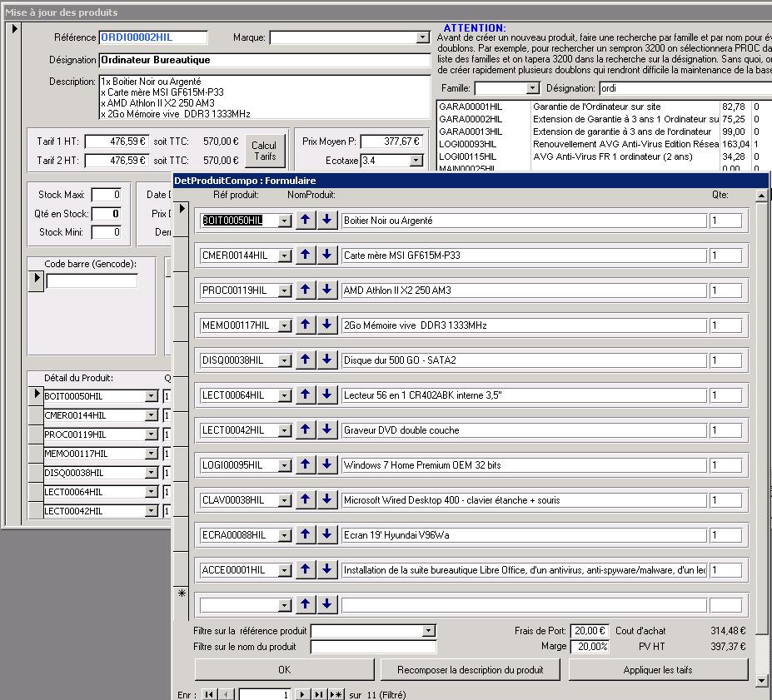Screen dimensions: 772x700
Task: Move CLAV00038HIL keyboard row down
Action: point(327,499)
